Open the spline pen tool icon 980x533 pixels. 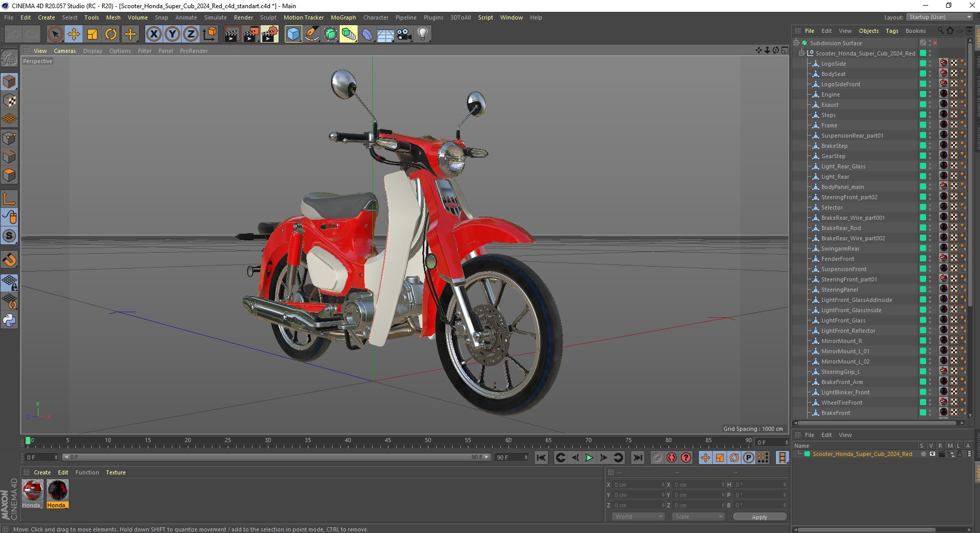tap(312, 34)
